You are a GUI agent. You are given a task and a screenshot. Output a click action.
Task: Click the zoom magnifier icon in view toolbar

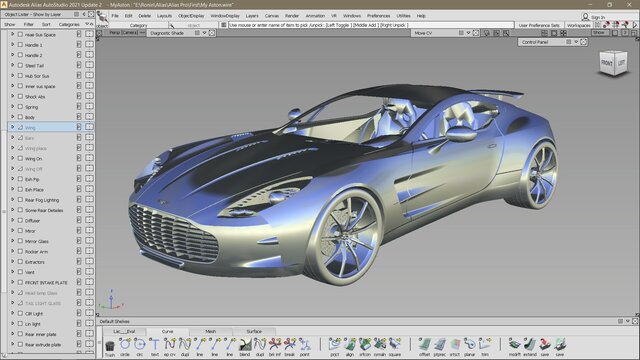coord(506,33)
